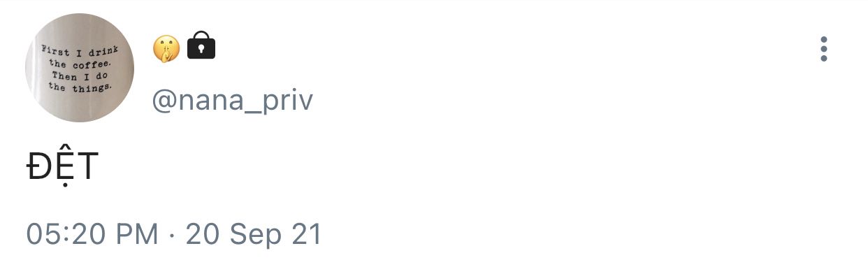Click the dot separator between time and date

(x=173, y=235)
